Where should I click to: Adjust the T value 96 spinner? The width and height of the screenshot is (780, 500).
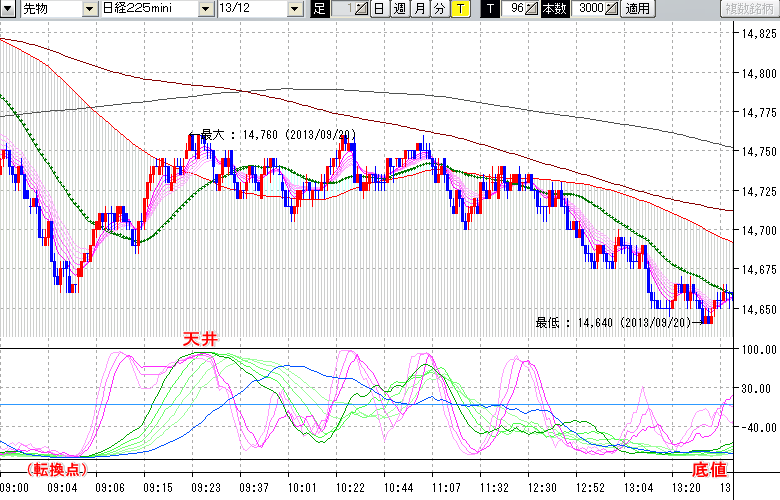point(532,9)
